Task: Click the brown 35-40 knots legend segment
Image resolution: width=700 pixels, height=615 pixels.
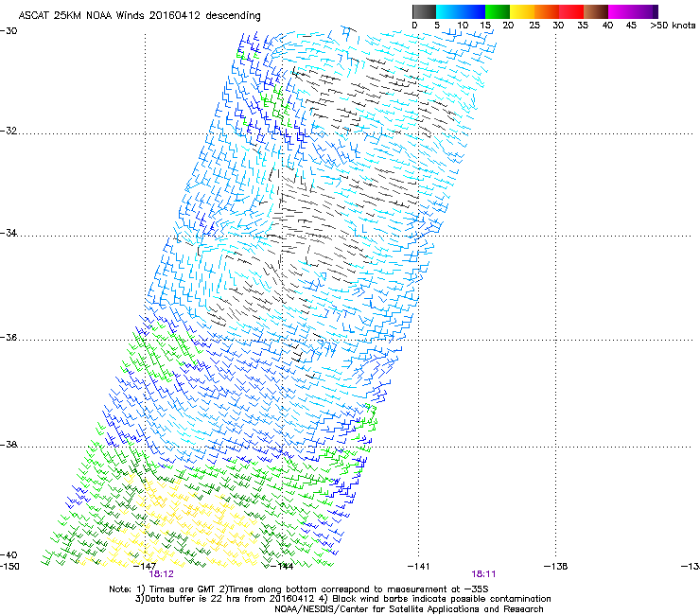Action: coord(596,11)
